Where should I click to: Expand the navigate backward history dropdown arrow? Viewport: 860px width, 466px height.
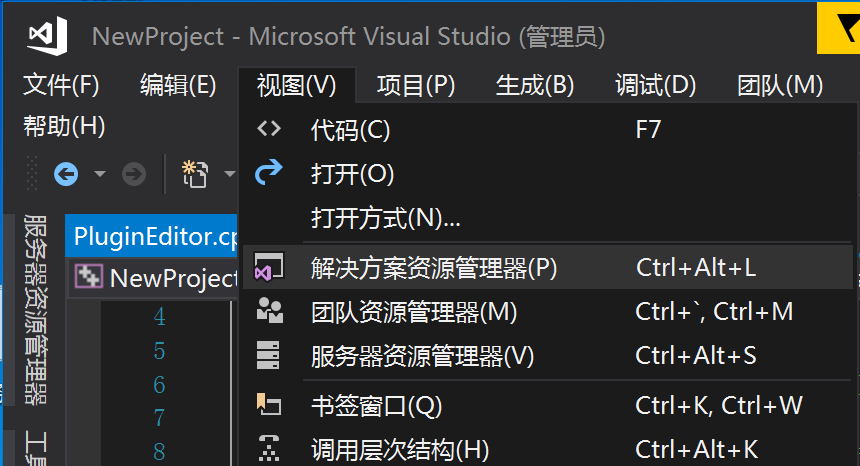coord(99,175)
